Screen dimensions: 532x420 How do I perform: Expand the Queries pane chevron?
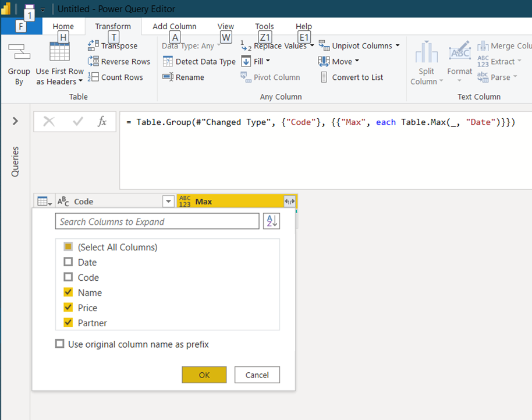tap(15, 121)
